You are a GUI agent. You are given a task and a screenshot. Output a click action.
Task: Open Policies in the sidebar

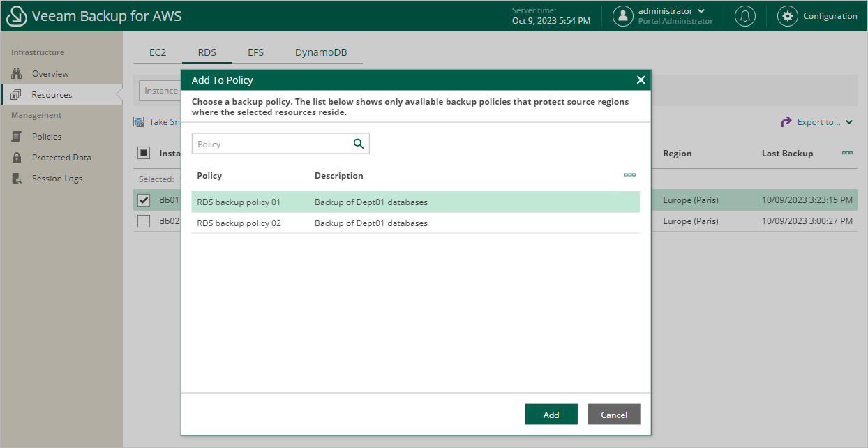tap(47, 137)
